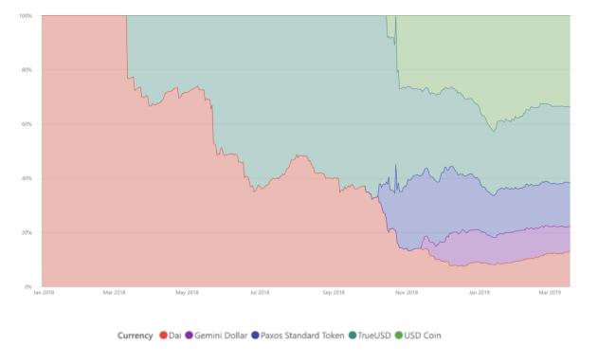The image size is (598, 364).
Task: Click the Currency legend title
Action: tap(135, 336)
